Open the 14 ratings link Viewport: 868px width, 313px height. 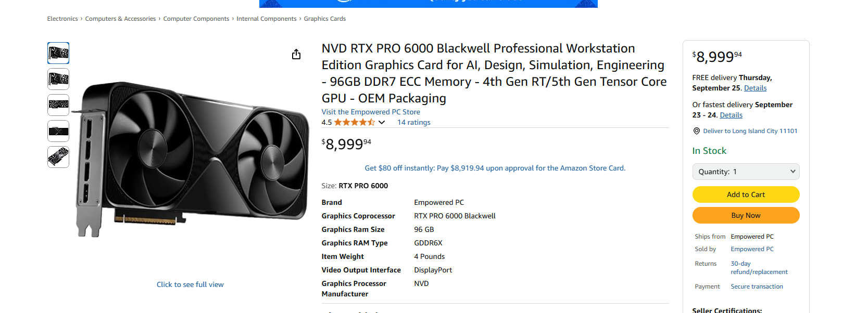414,122
